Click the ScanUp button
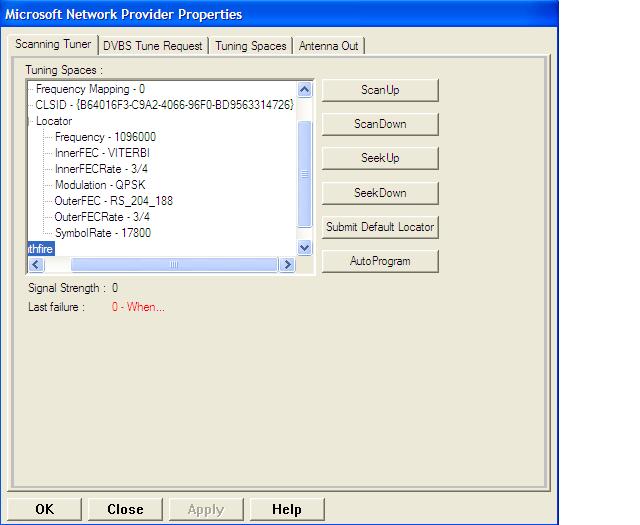Viewport: 640px width, 525px height. coord(380,90)
